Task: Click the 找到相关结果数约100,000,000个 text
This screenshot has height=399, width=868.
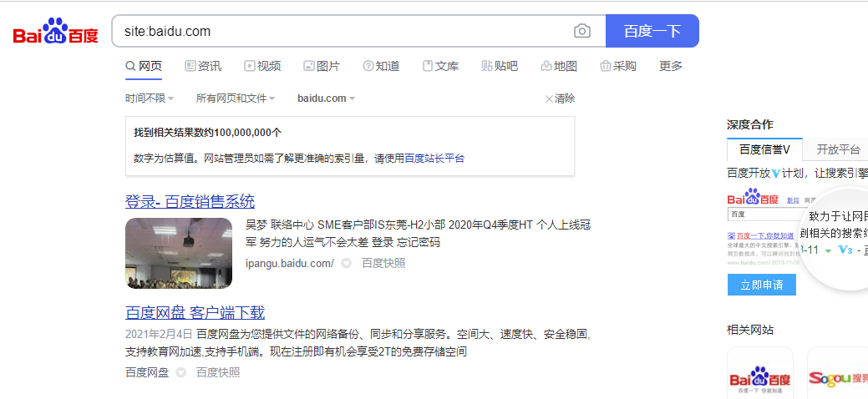Action: click(207, 133)
